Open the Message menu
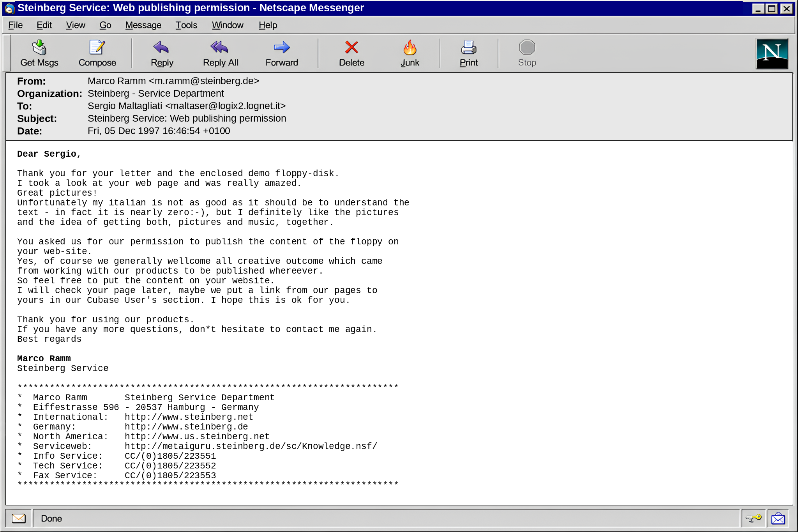This screenshot has width=798, height=532. click(x=143, y=25)
